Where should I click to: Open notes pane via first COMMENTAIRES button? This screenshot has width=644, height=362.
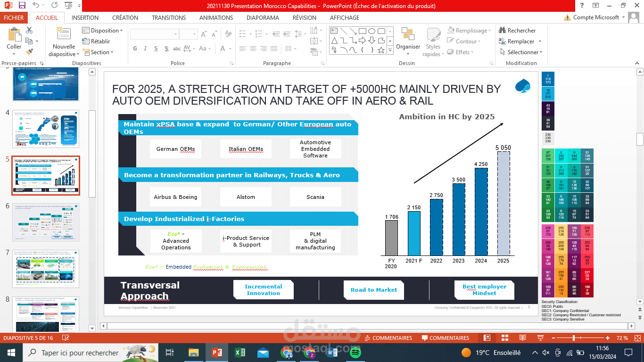pos(388,338)
